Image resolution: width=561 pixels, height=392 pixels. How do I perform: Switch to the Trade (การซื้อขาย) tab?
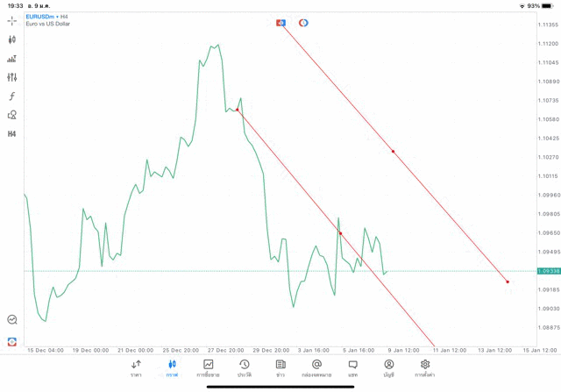point(208,368)
